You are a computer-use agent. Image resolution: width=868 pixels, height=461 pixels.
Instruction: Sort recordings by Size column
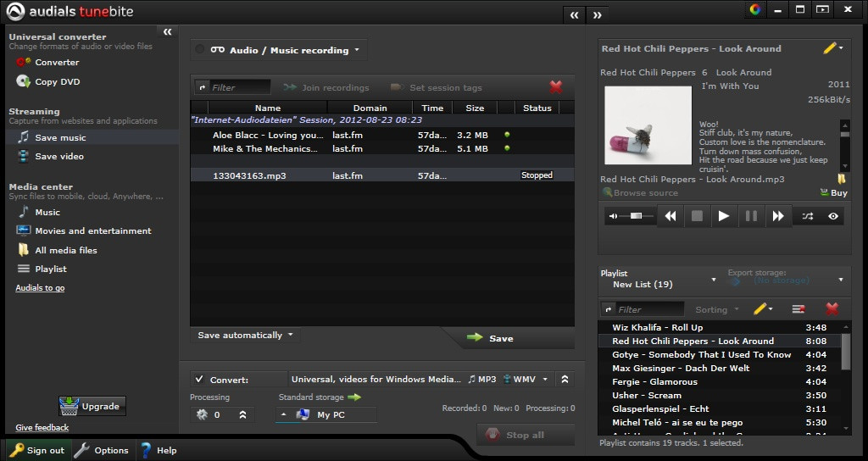pyautogui.click(x=475, y=108)
